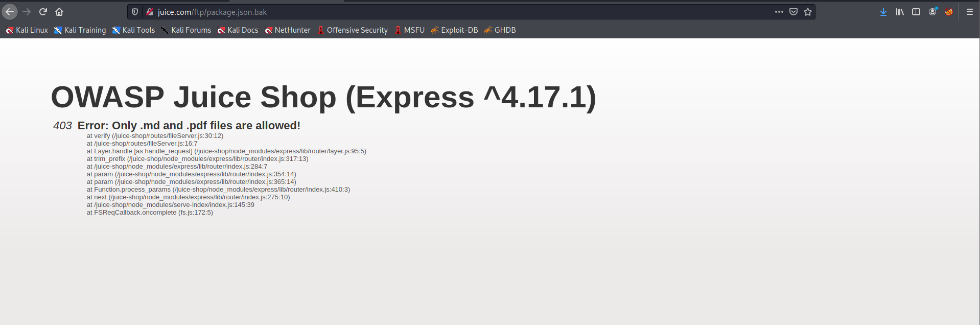Viewport: 980px width, 325px height.
Task: Go back to the previous page
Action: click(10, 12)
